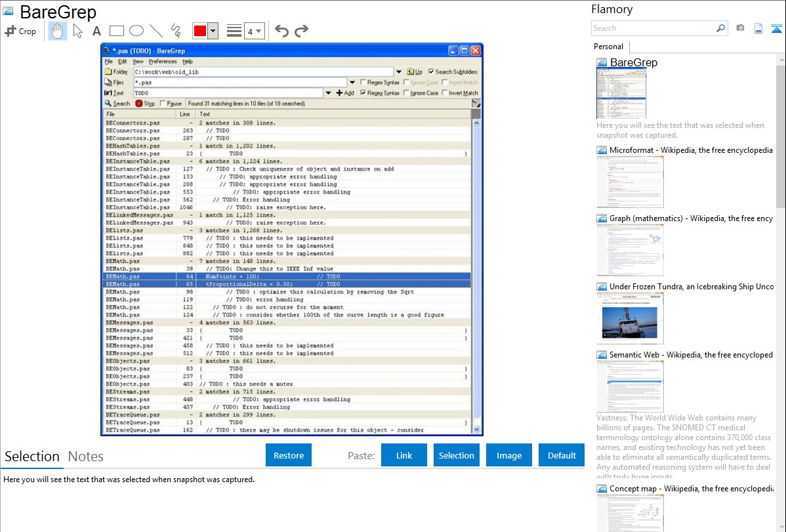
Task: Click the Stop button in BareGrep
Action: (146, 103)
